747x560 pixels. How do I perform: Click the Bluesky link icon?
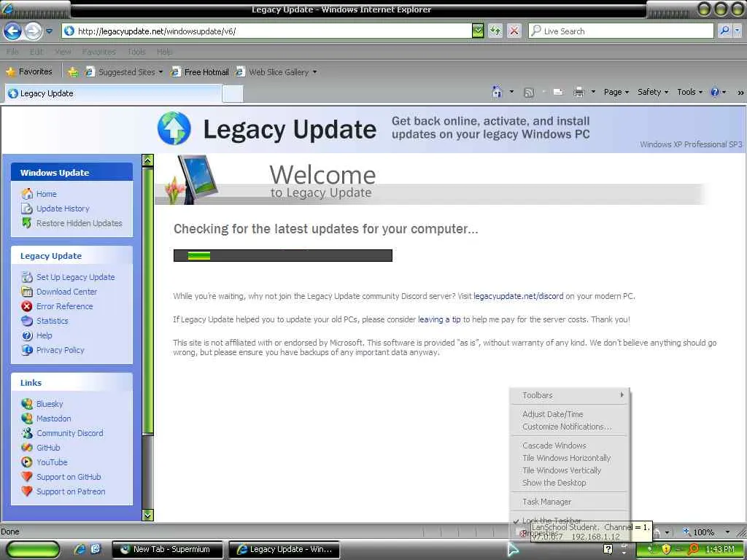click(x=27, y=404)
